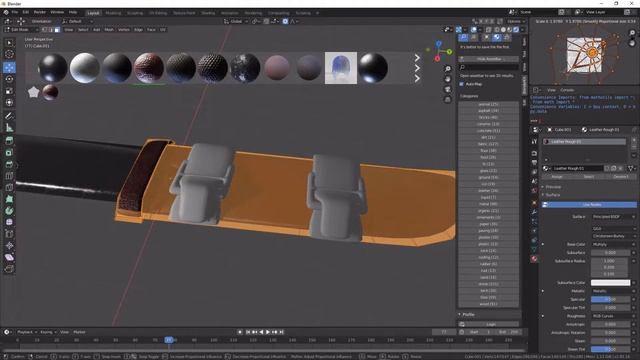640x360 pixels.
Task: Adjust the Sheen Tint slider
Action: (x=610, y=349)
